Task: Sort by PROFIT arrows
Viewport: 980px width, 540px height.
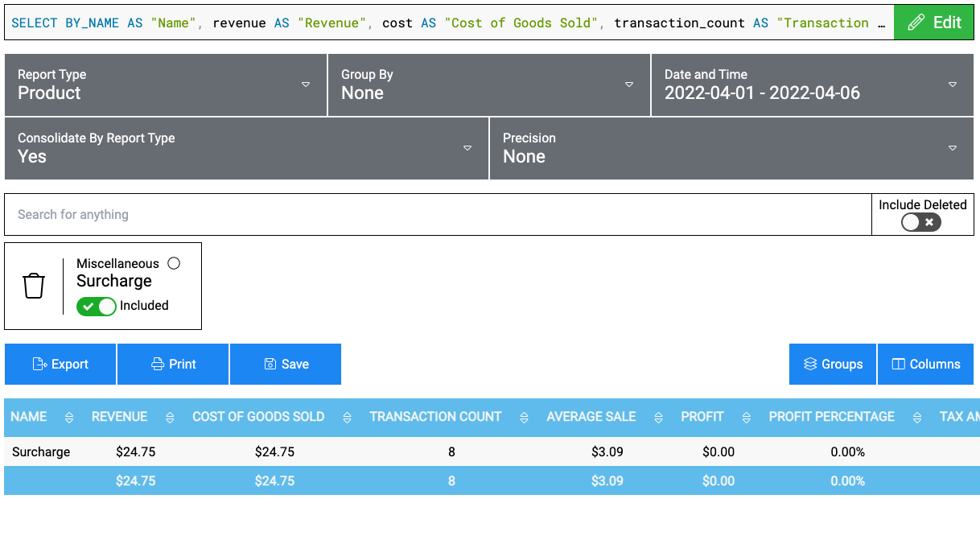Action: coord(747,417)
